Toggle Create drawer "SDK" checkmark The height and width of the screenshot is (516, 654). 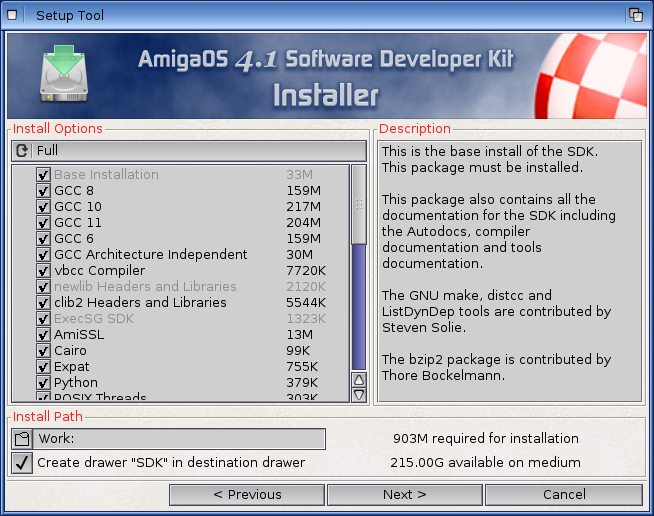22,463
